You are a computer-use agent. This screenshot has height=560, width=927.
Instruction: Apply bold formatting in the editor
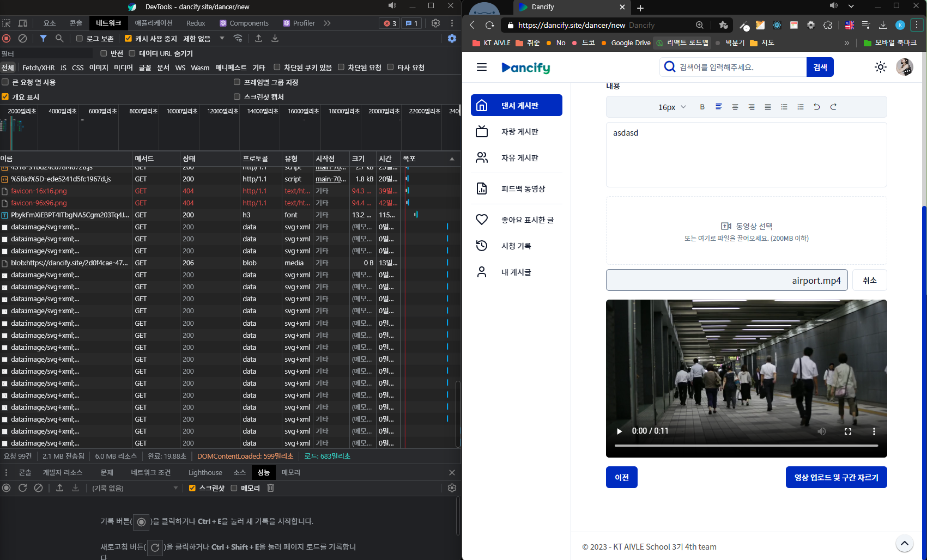pos(702,107)
